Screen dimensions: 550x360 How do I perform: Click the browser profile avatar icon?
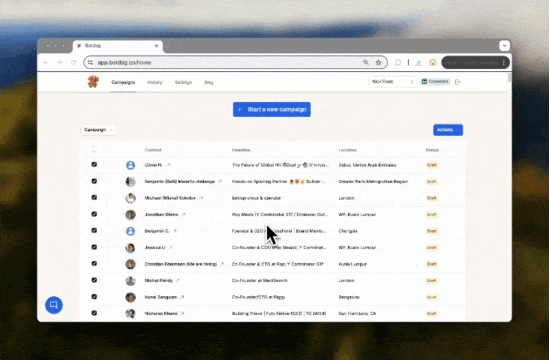coord(433,62)
